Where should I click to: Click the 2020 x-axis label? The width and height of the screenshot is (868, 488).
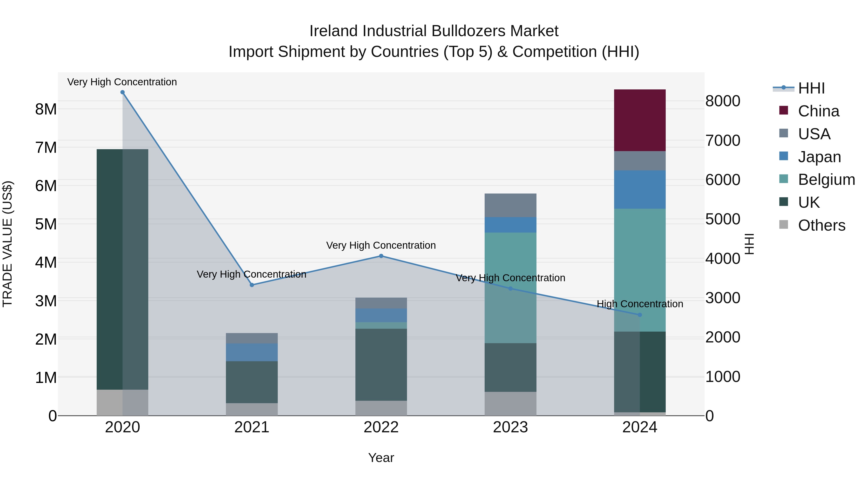[123, 427]
